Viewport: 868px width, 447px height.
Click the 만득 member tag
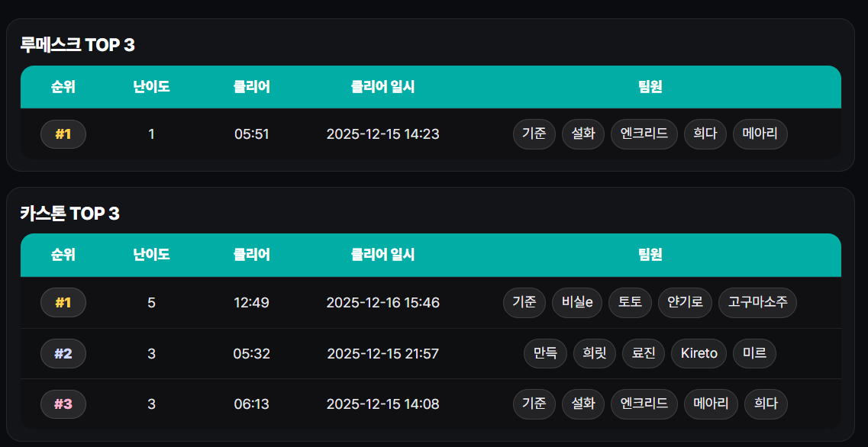coord(545,353)
